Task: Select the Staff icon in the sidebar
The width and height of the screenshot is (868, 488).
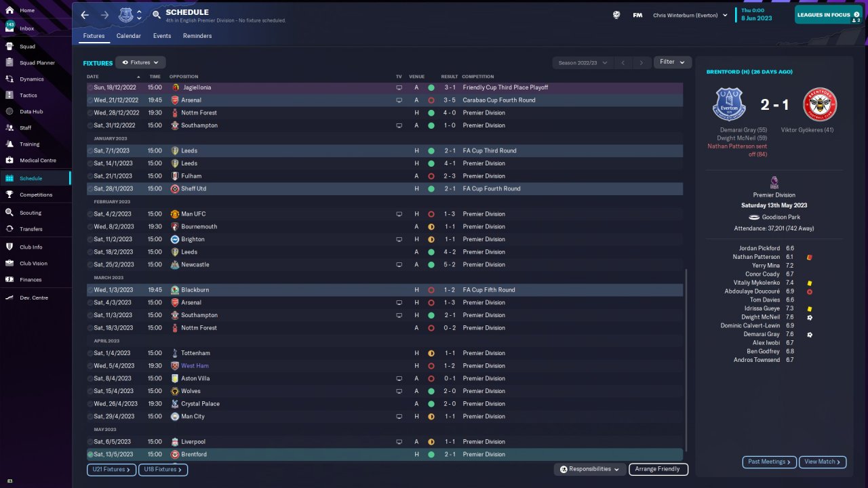Action: (9, 128)
